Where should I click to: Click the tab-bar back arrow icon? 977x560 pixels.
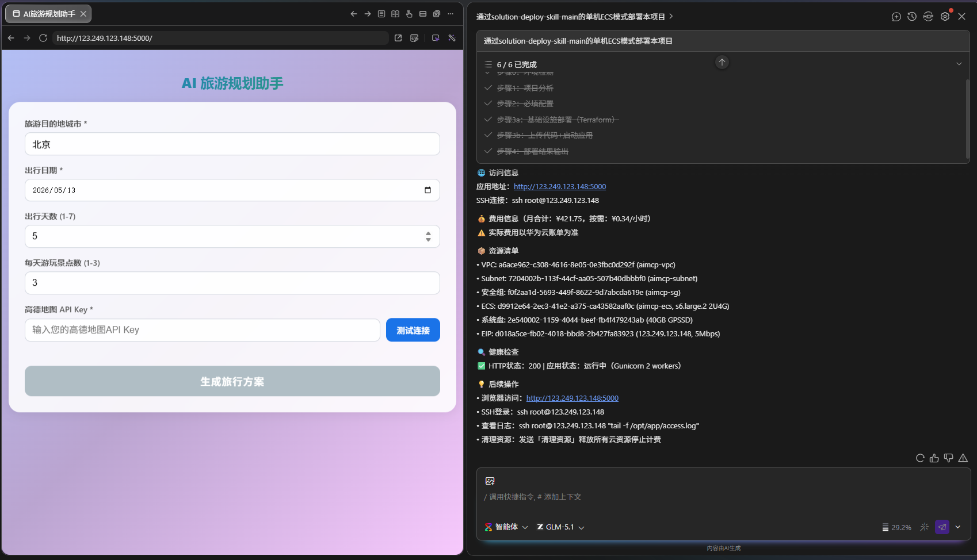[354, 14]
